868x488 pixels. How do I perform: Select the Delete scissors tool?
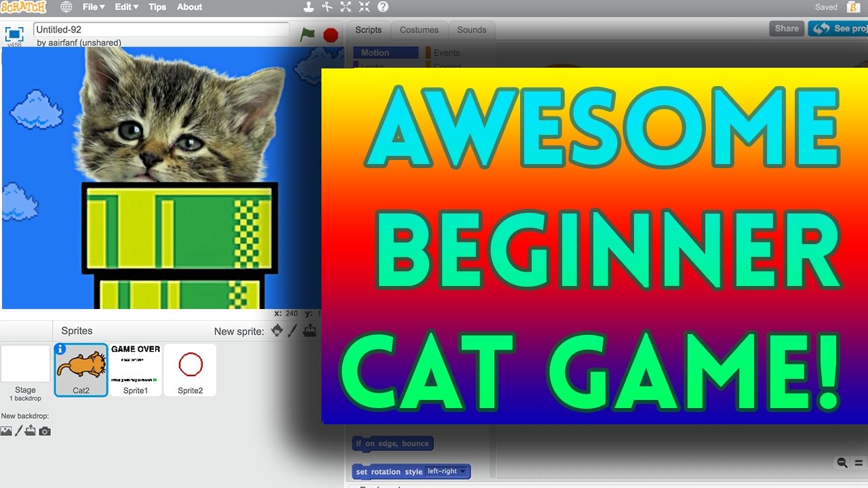coord(327,7)
